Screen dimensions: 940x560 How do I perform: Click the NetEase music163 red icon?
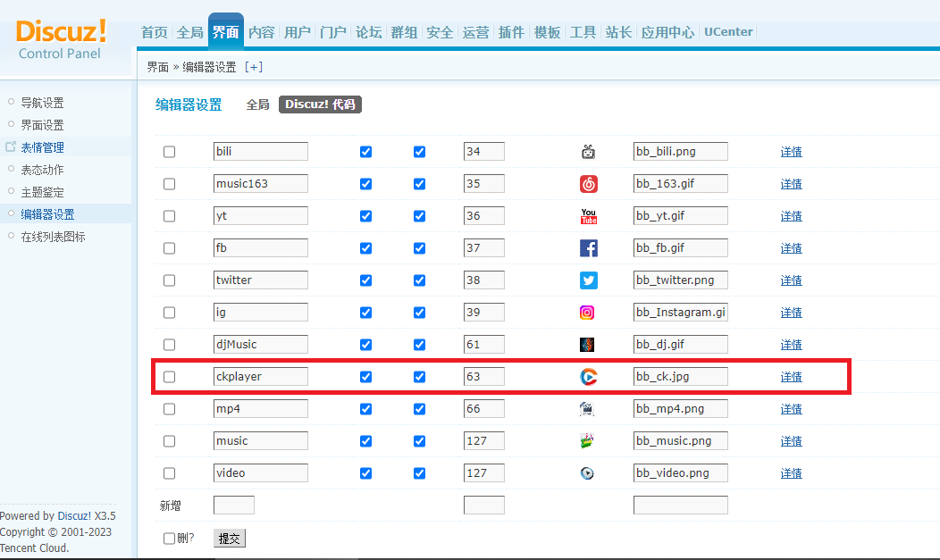coord(588,184)
